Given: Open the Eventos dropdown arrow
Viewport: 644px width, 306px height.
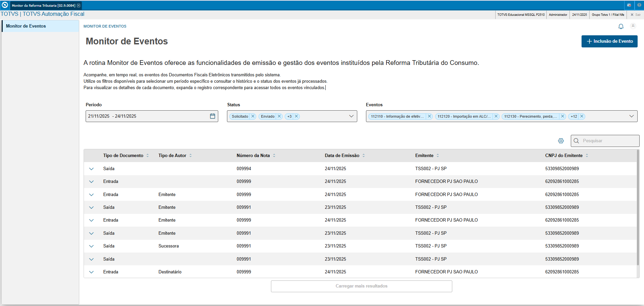Looking at the screenshot, I should [x=631, y=116].
